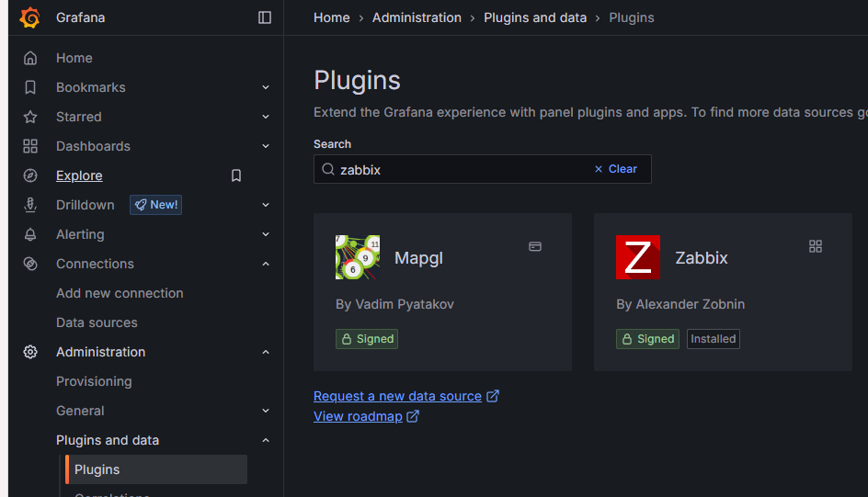This screenshot has height=497, width=868.
Task: Click the external link icon beside Request a new data source
Action: coord(493,396)
